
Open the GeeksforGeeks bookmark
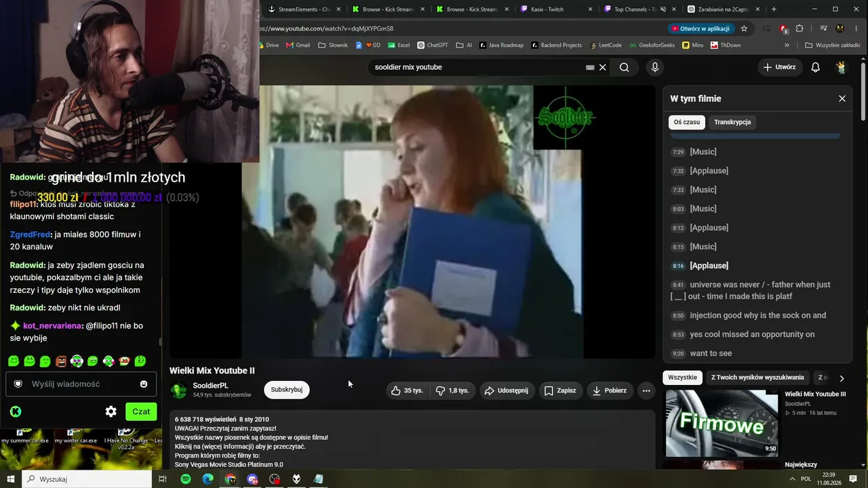(651, 45)
